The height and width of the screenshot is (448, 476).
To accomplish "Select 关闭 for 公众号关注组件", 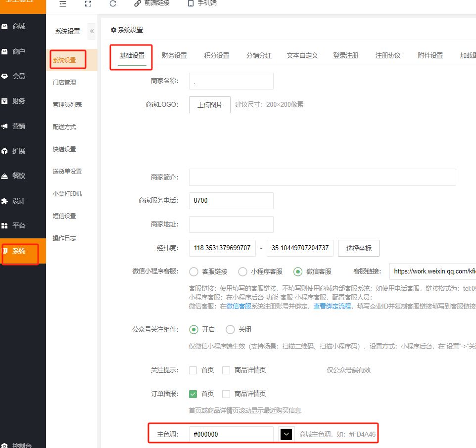I will (230, 329).
